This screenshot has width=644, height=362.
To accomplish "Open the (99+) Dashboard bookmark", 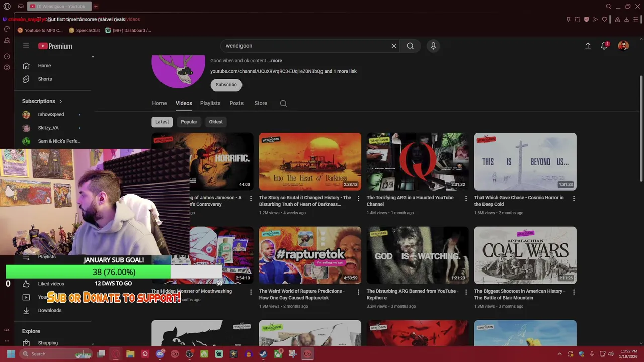I will pyautogui.click(x=128, y=30).
